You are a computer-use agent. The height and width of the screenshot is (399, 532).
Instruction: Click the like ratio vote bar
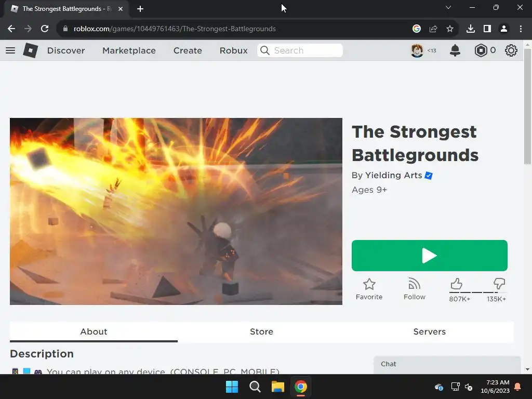[478, 292]
